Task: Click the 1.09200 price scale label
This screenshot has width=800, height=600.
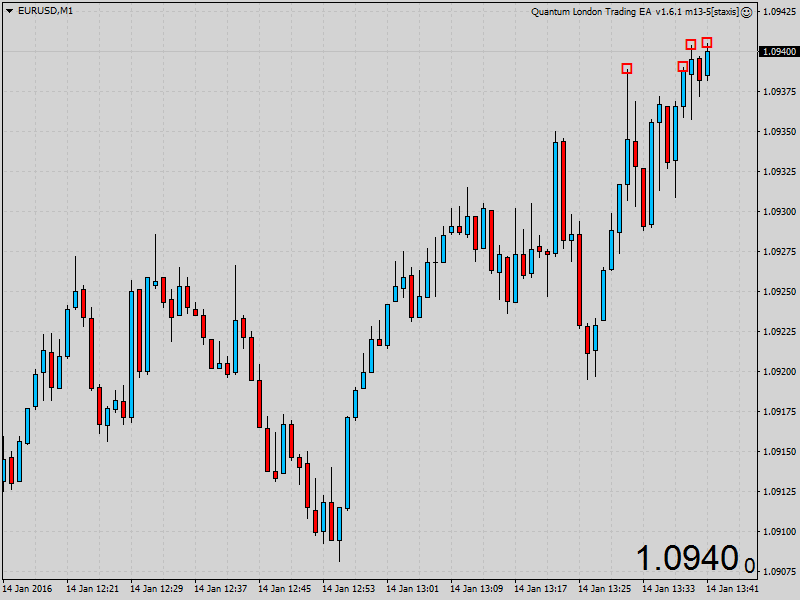Action: point(780,372)
